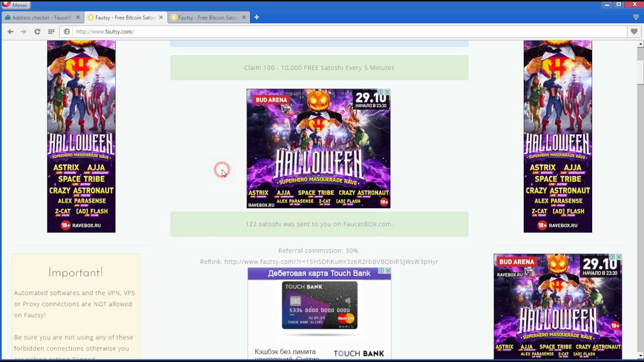
Task: Follow the FaucetBOX.com link
Action: pyautogui.click(x=368, y=224)
